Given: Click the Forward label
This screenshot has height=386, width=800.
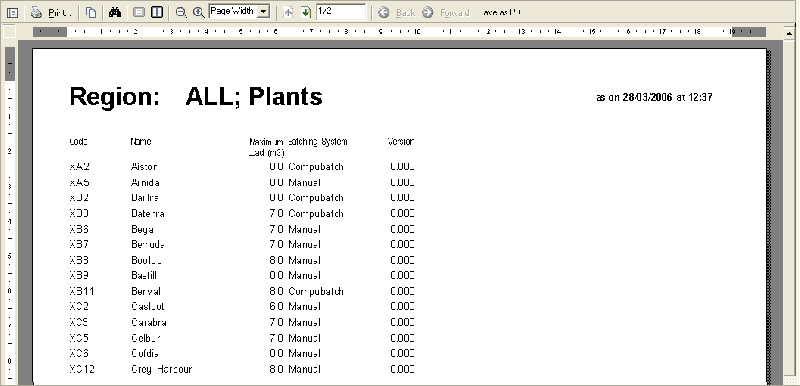Looking at the screenshot, I should [x=455, y=13].
